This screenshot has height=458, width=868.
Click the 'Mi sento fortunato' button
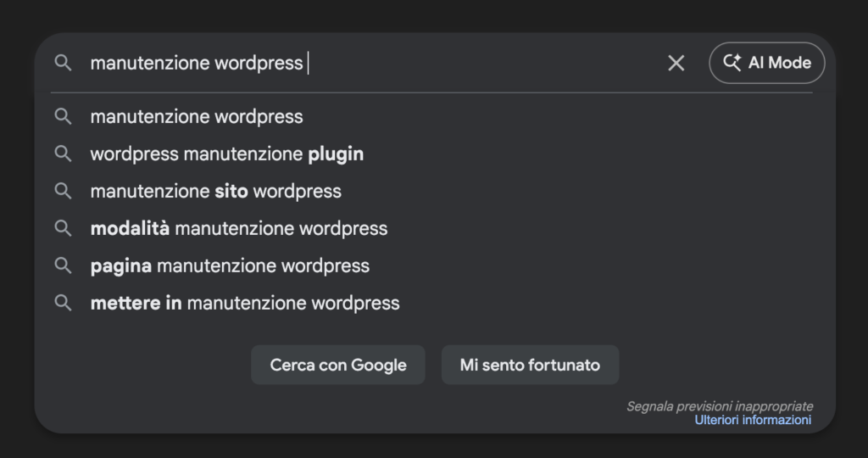pos(530,365)
